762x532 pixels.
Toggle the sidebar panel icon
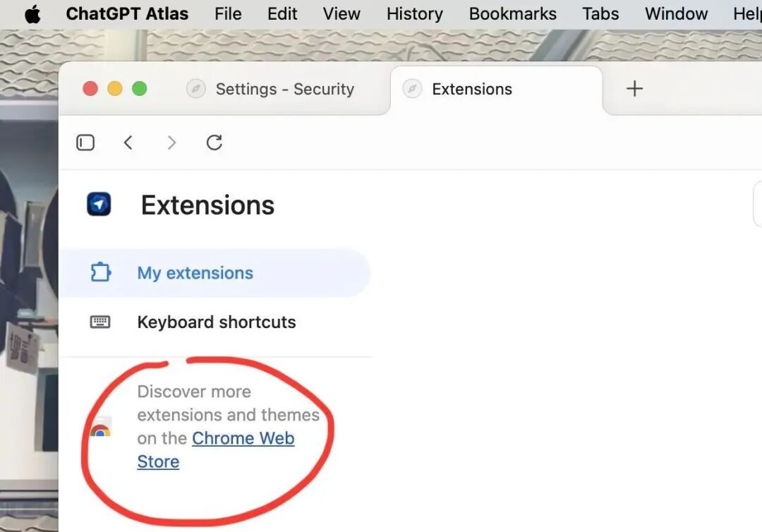point(85,143)
